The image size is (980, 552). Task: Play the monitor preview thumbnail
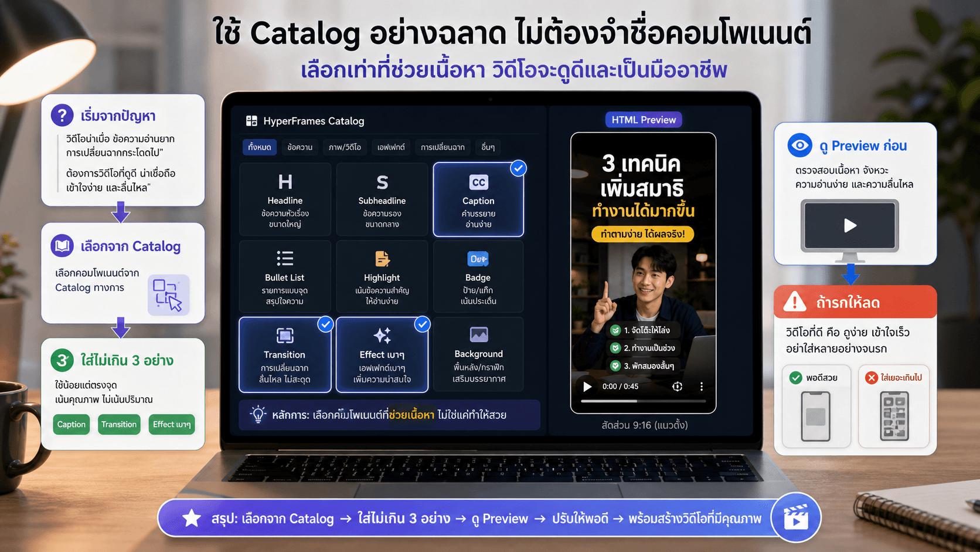click(850, 226)
